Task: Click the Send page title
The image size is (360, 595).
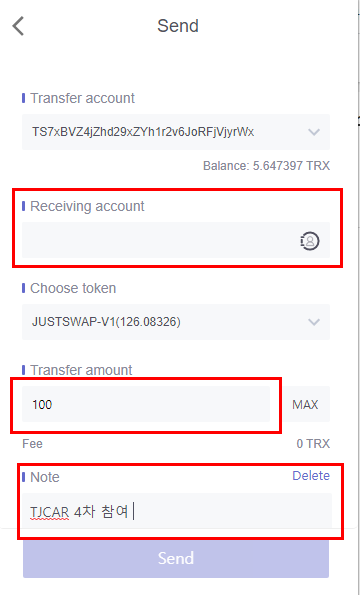Action: 178,26
